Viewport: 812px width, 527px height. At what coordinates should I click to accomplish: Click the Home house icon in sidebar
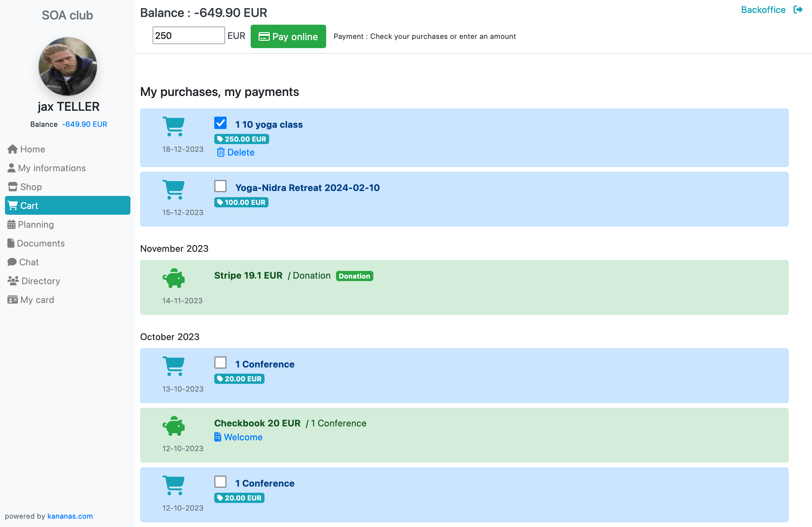coord(13,149)
